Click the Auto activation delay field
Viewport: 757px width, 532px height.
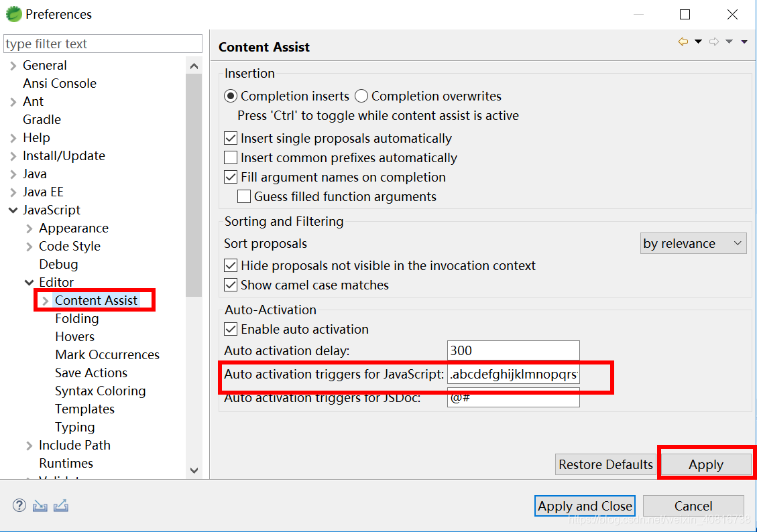click(512, 350)
